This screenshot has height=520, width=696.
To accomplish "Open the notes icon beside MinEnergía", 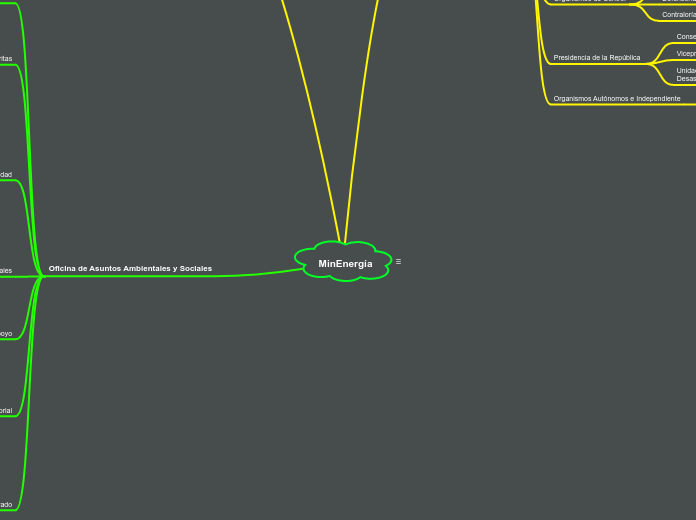I will pyautogui.click(x=398, y=262).
